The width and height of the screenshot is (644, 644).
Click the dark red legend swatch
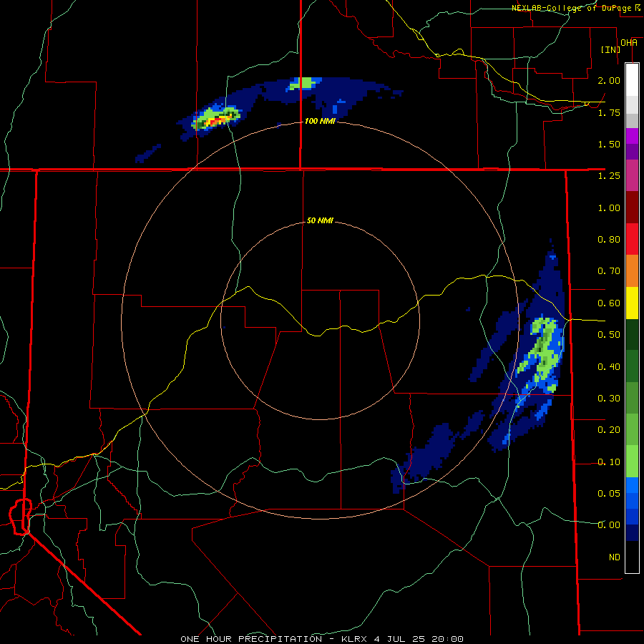632,208
